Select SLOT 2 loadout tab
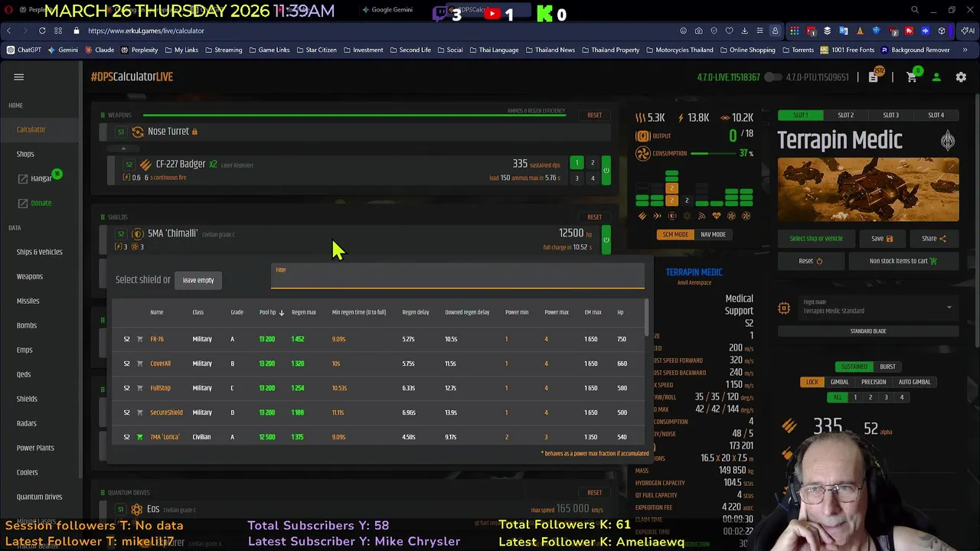Screen dimensions: 980x551 click(845, 116)
